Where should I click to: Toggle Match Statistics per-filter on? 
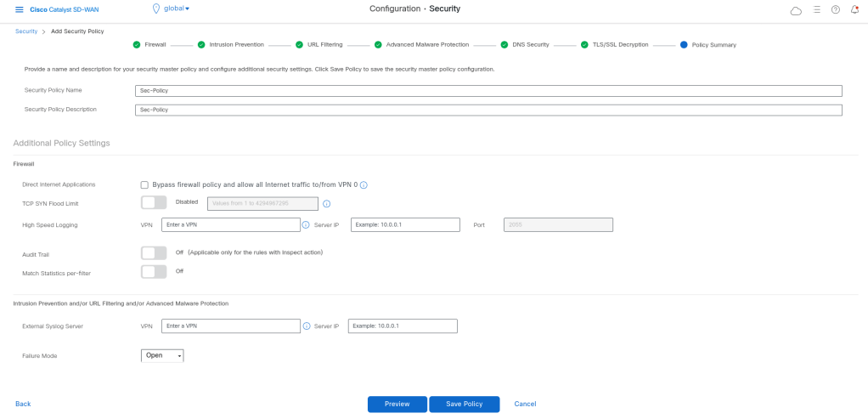[x=154, y=272]
